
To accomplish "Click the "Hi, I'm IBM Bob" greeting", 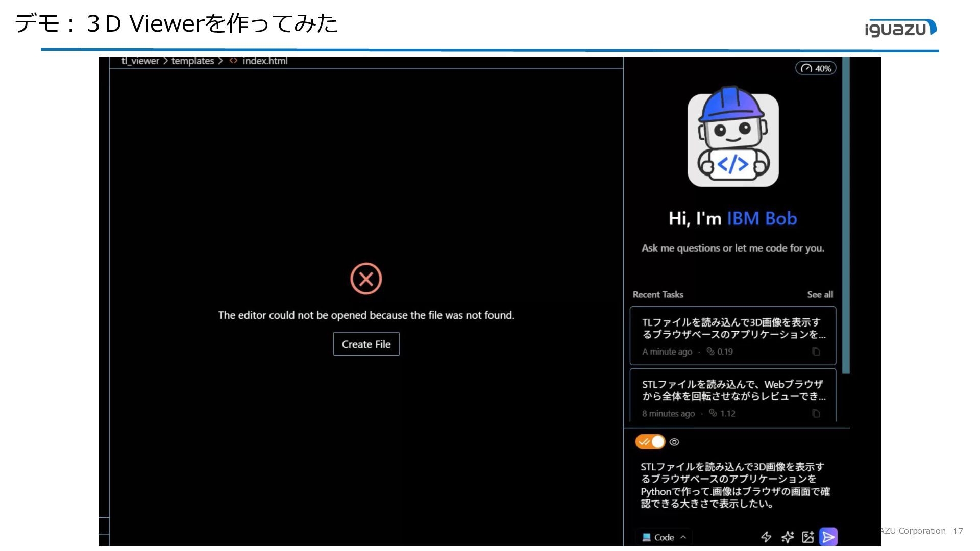I will pos(733,218).
